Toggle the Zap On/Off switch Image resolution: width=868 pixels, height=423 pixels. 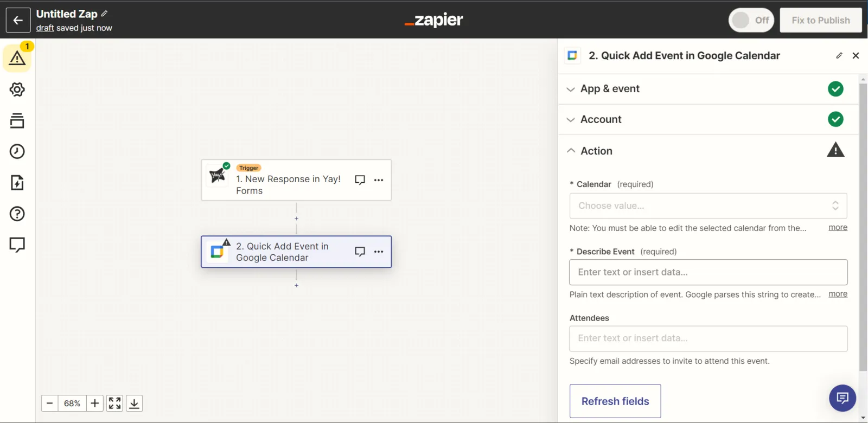[751, 20]
